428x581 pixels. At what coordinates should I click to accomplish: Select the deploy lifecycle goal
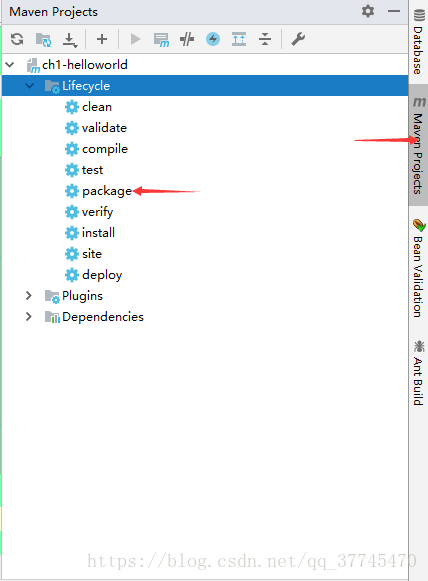point(102,275)
